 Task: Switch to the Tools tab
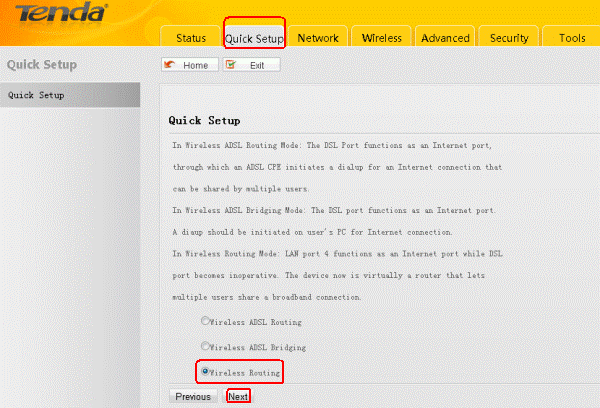[x=572, y=38]
